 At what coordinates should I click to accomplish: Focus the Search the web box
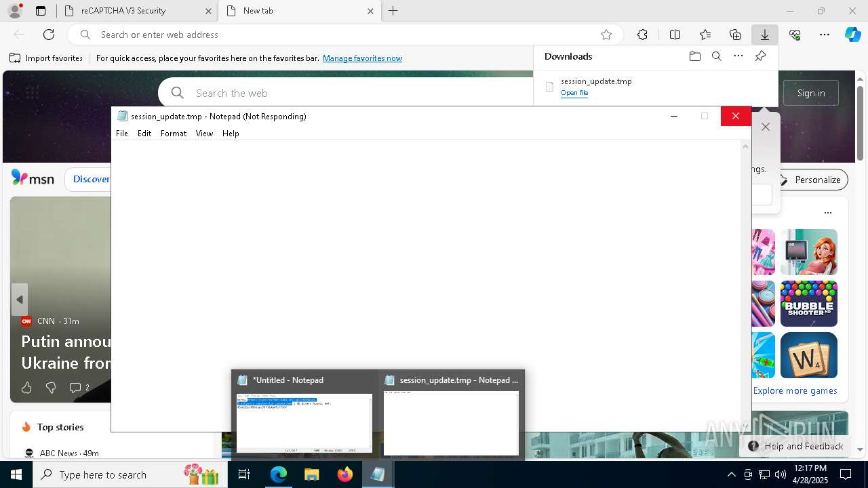point(346,93)
